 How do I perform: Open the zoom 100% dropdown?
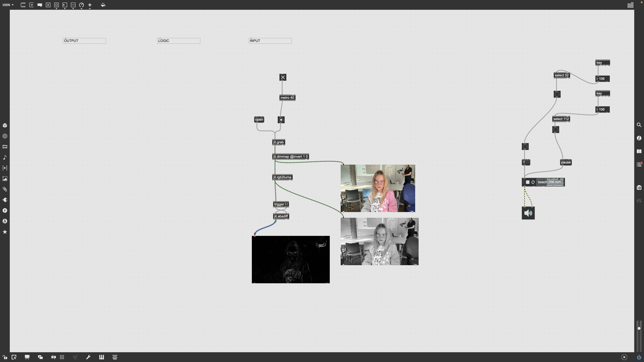point(8,5)
